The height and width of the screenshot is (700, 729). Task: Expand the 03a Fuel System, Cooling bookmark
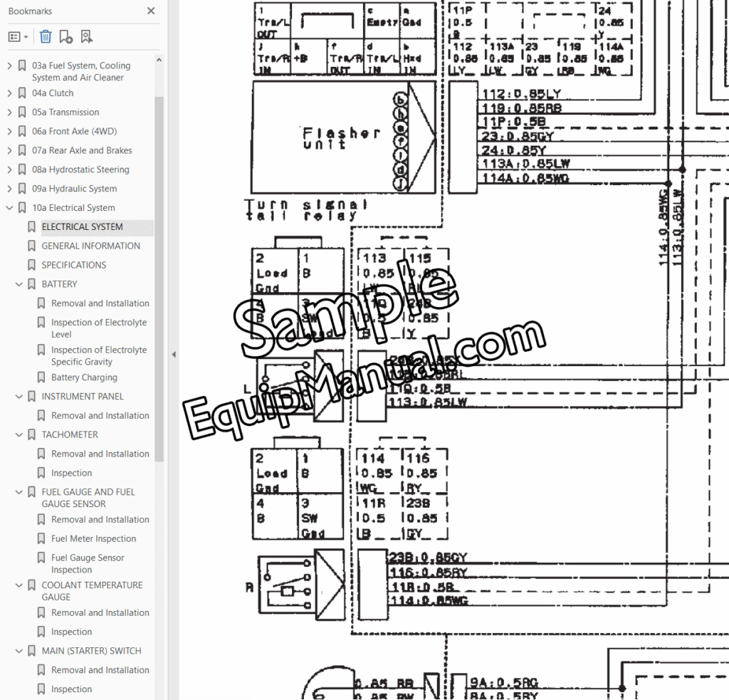point(9,66)
